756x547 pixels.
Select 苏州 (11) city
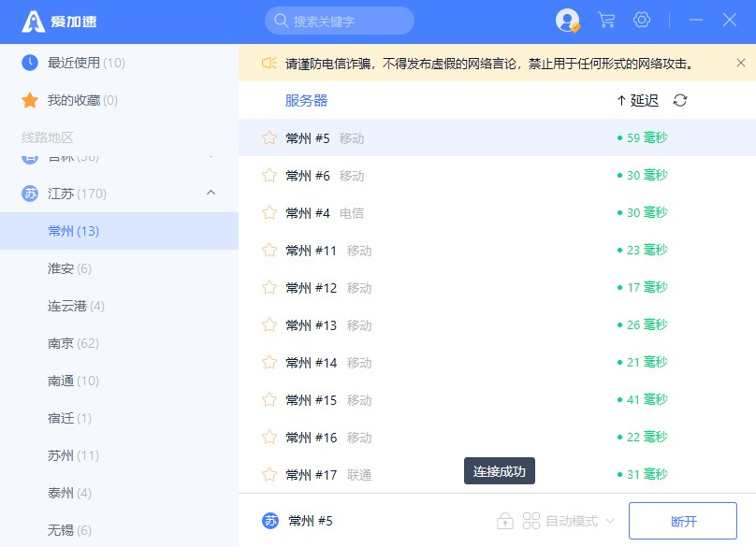tap(119, 455)
